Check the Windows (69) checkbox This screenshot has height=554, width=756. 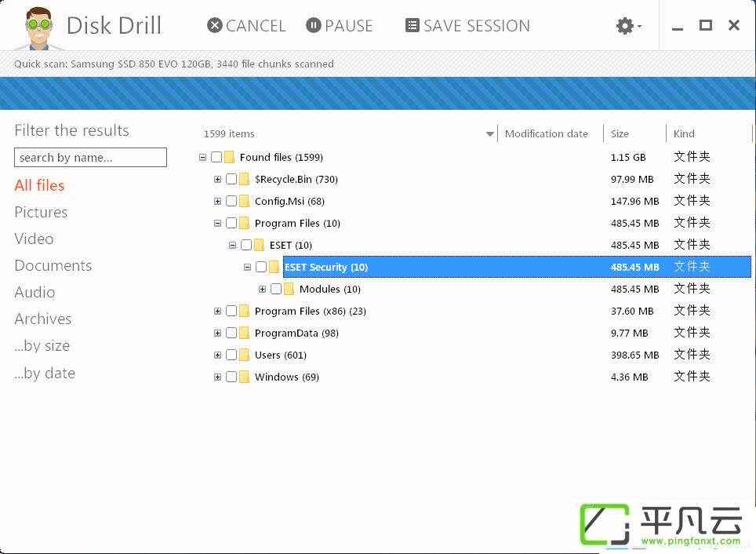[231, 377]
